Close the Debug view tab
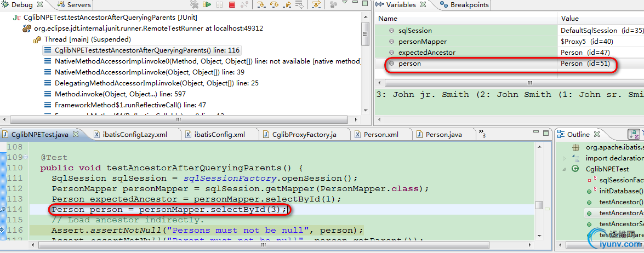644x253 pixels. [39, 5]
